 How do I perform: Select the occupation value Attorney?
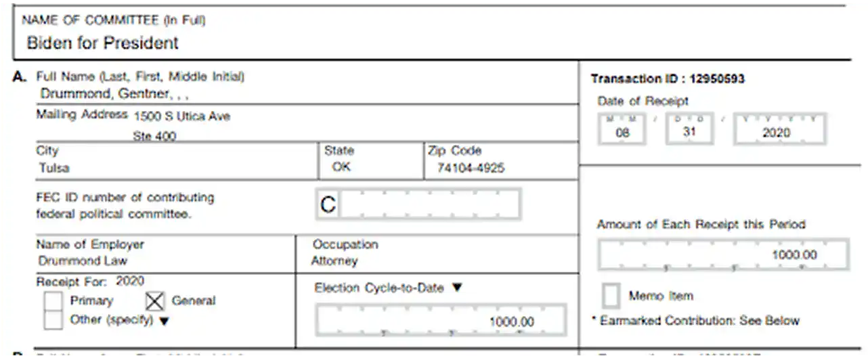tap(334, 261)
